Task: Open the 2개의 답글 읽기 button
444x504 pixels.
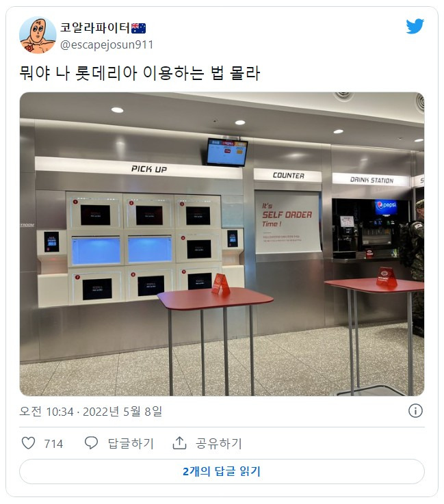Action: click(x=222, y=472)
